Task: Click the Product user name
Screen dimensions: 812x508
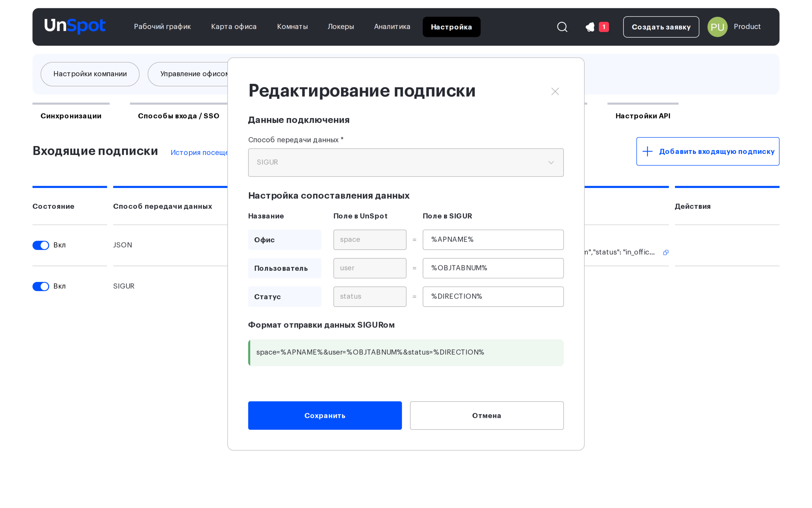Action: (x=747, y=27)
